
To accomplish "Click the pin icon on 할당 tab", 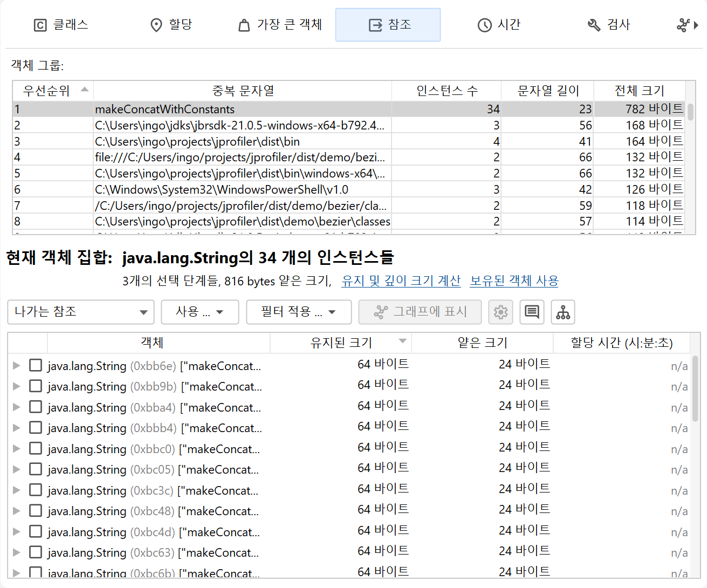I will [x=156, y=25].
